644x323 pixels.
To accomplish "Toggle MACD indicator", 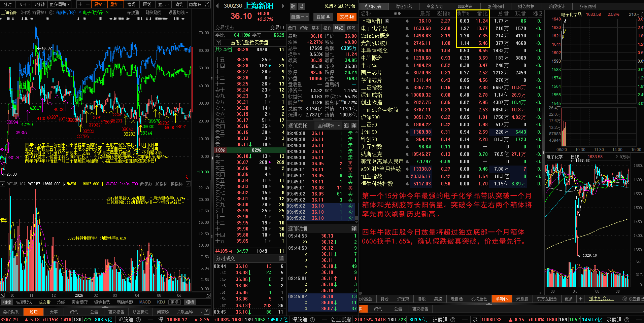I will click(145, 302).
